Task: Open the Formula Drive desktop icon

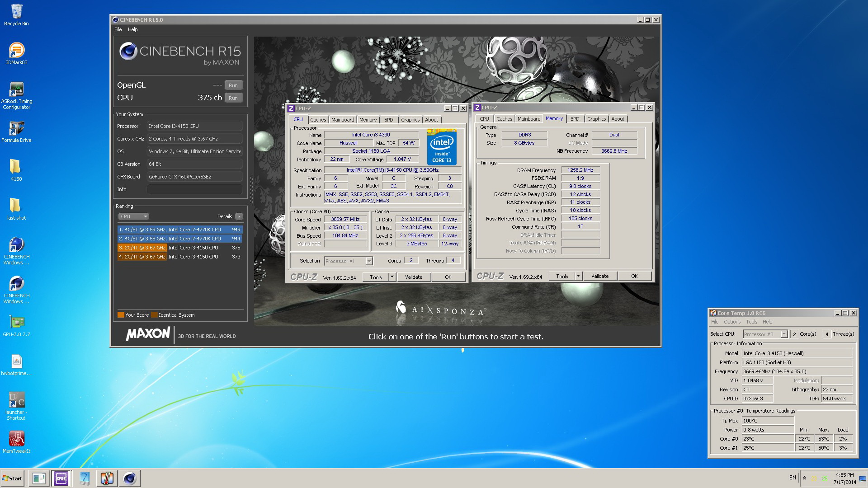Action: [16, 131]
